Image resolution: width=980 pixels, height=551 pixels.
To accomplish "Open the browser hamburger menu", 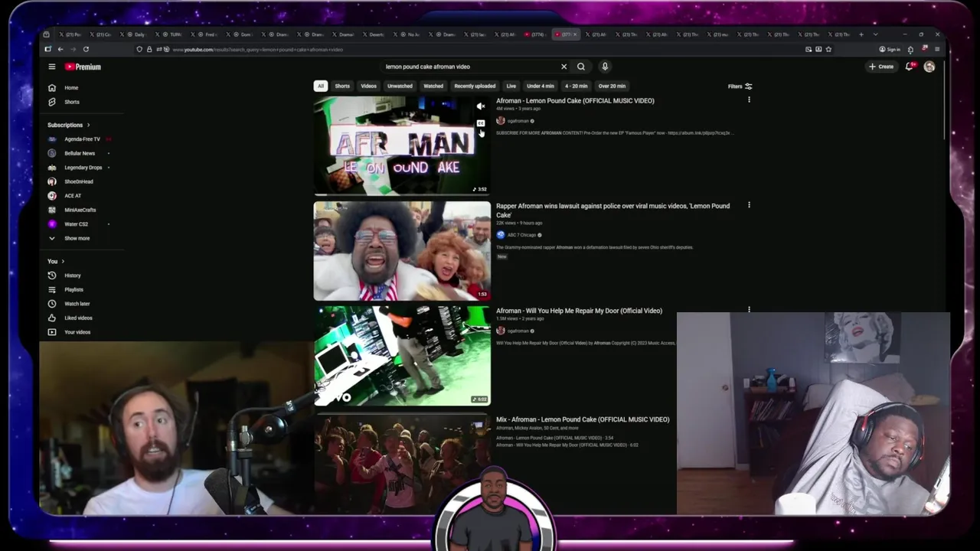I will tap(937, 49).
